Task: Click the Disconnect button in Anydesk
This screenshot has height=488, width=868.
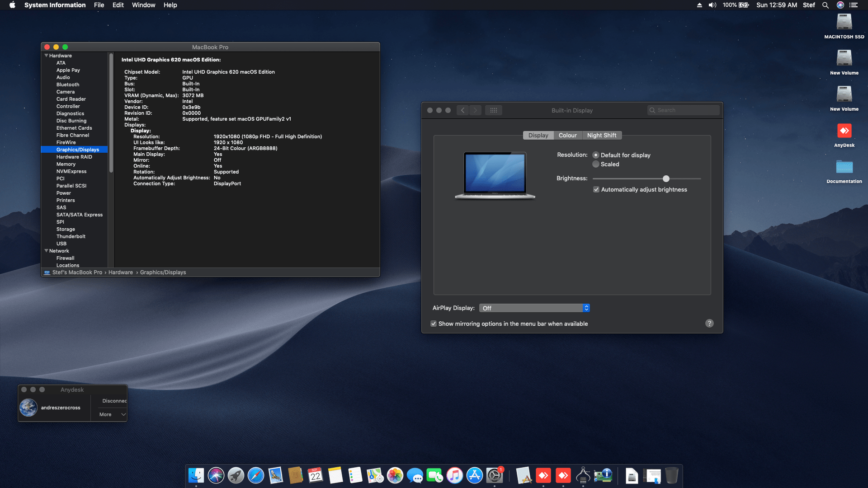Action: (x=114, y=401)
